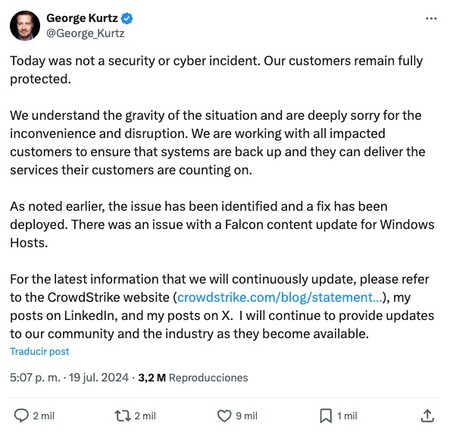Click Traducir post to translate
The width and height of the screenshot is (450, 433).
pos(40,351)
